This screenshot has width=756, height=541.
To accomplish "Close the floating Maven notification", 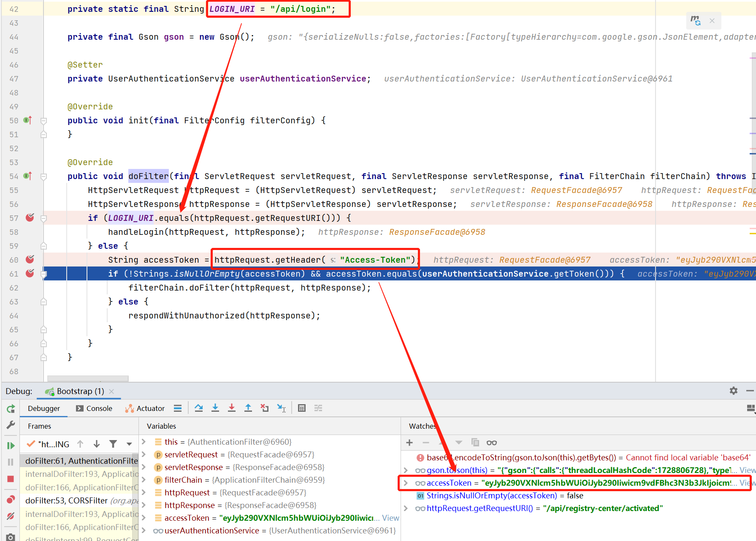I will [712, 20].
